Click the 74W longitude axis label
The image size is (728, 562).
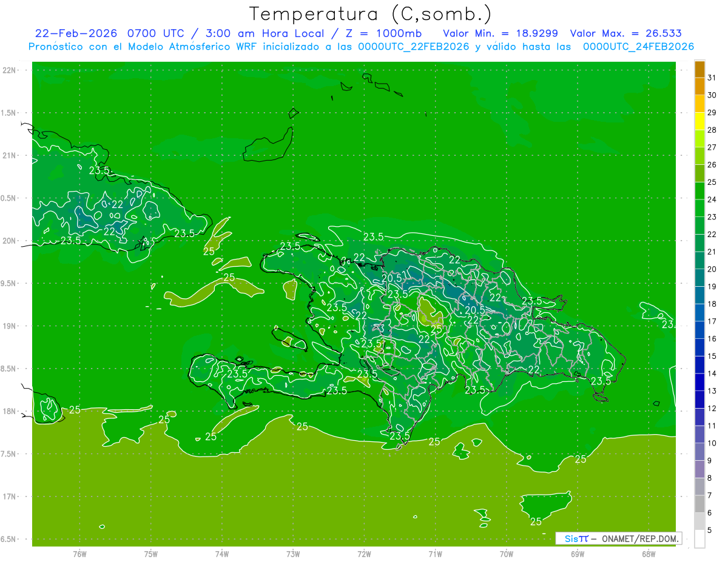coord(222,554)
